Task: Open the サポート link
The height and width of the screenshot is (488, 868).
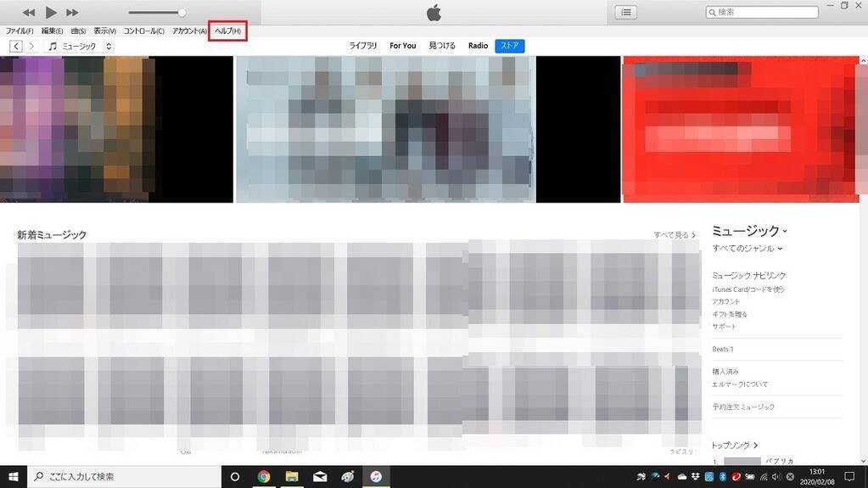Action: [x=724, y=326]
